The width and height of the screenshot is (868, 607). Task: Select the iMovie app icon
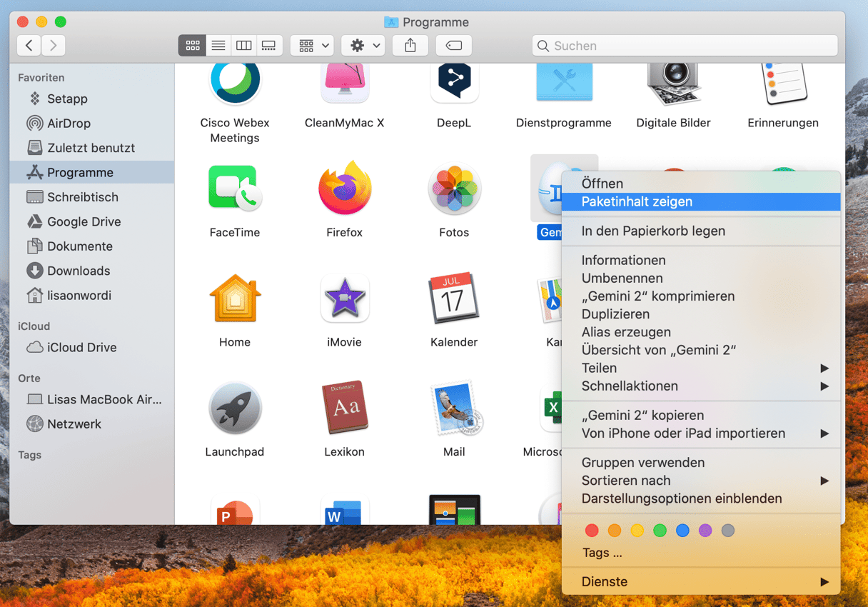pyautogui.click(x=345, y=298)
